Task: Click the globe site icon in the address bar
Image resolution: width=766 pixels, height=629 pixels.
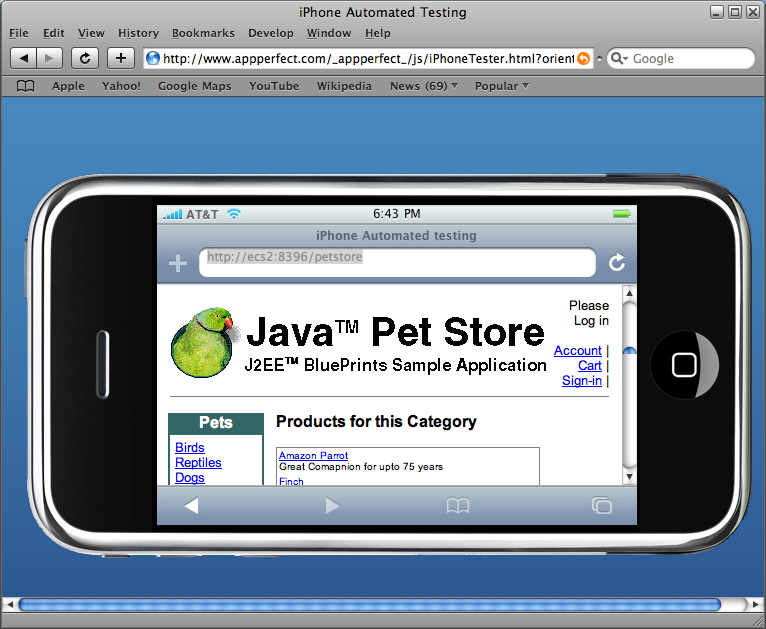Action: [x=153, y=59]
